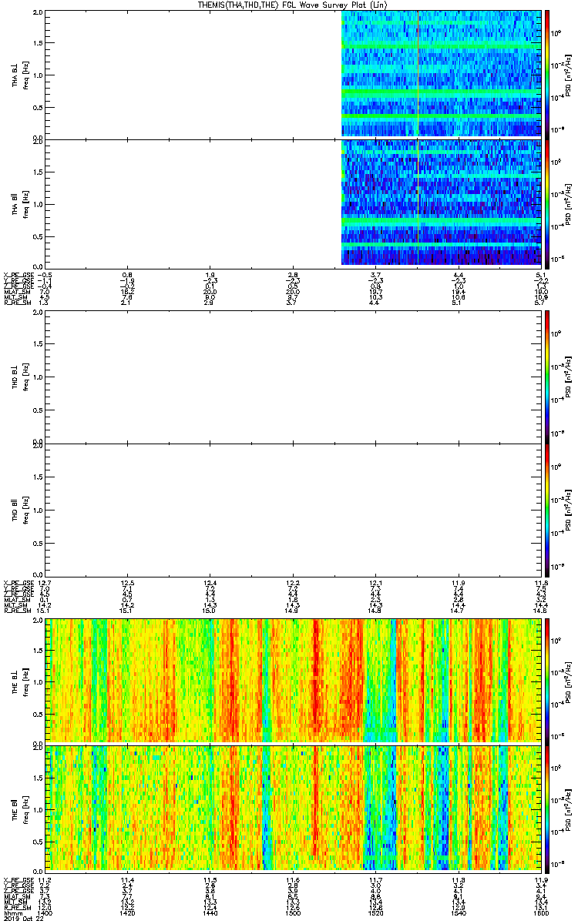Click the THD B∥ freq [Hz] axis label
The image size is (578, 924).
(x=25, y=510)
